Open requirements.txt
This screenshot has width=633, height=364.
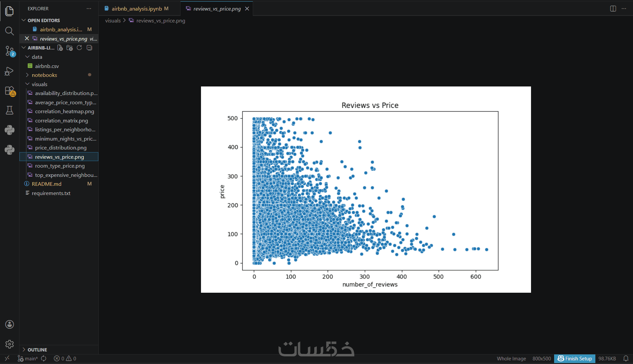click(x=59, y=193)
